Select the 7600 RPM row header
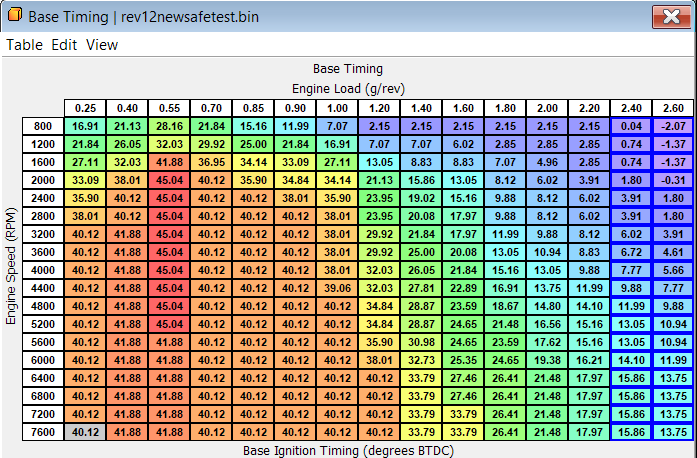 click(x=43, y=431)
